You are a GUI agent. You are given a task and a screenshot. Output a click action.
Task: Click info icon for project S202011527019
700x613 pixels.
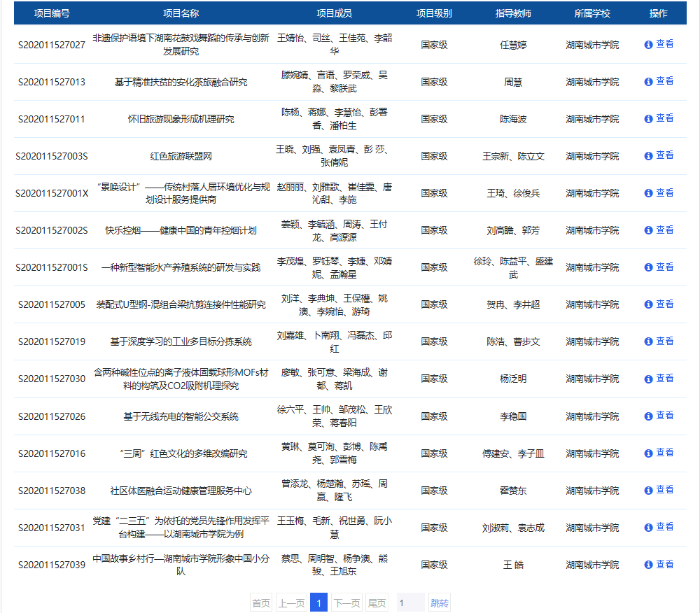[648, 341]
